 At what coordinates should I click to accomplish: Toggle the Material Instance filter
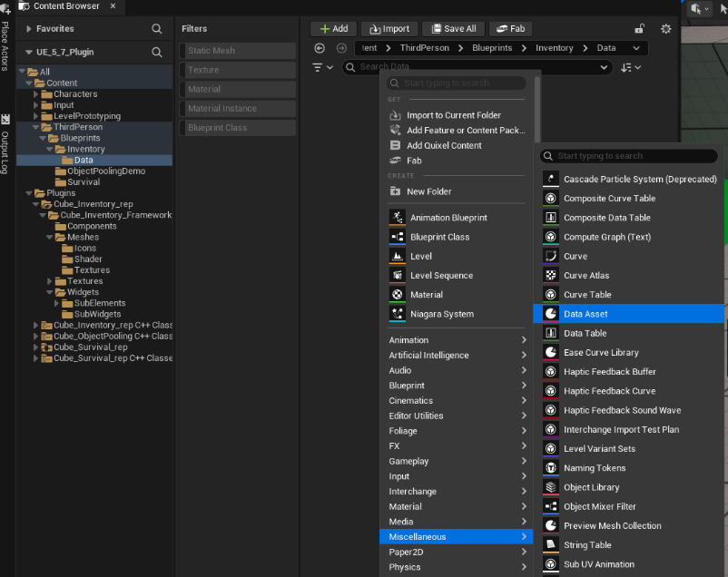coord(237,108)
